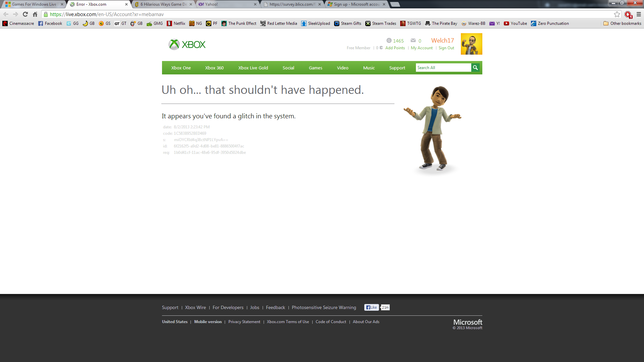Image resolution: width=644 pixels, height=362 pixels.
Task: Close the Games For Windows Live tab
Action: pyautogui.click(x=62, y=4)
